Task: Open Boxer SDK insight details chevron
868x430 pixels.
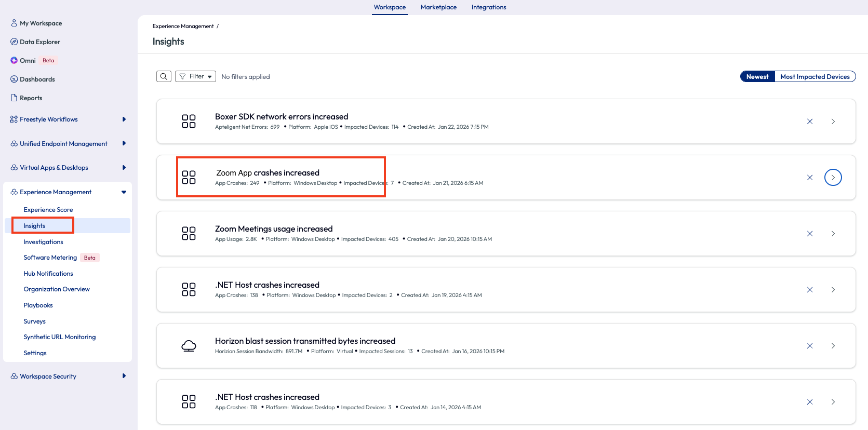Action: click(x=833, y=121)
